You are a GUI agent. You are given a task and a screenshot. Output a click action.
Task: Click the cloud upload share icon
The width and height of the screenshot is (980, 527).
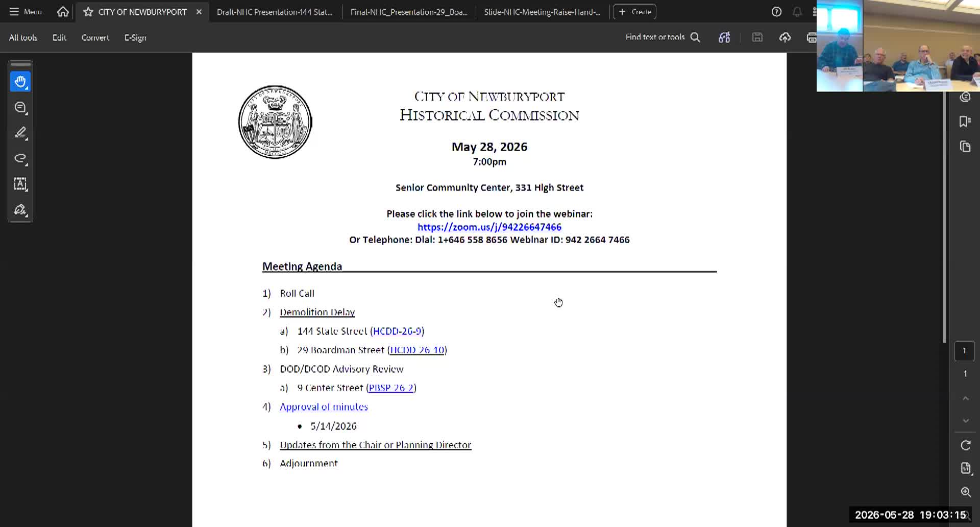[x=785, y=37]
